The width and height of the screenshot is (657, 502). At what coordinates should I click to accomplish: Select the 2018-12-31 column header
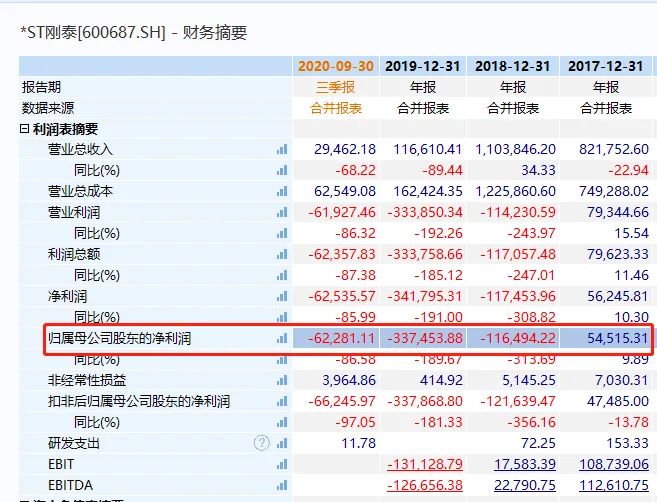tap(511, 66)
